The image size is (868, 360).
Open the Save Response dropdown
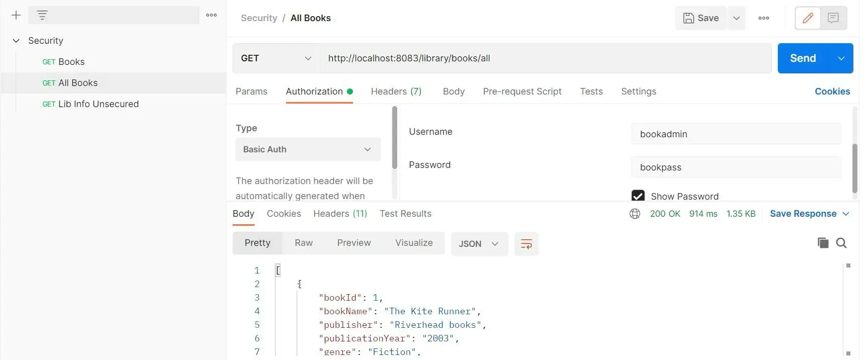(810, 214)
